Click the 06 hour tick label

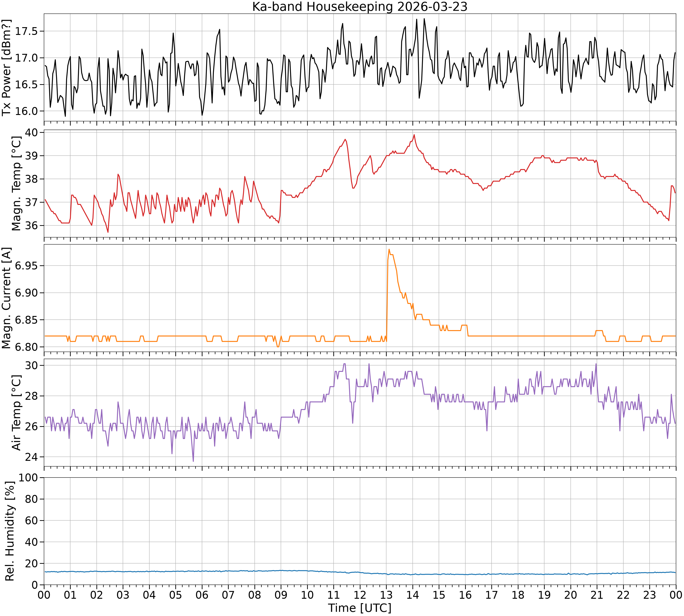(202, 595)
